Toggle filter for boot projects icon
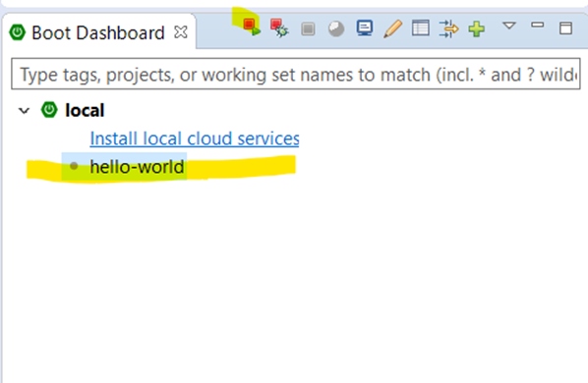This screenshot has height=383, width=588. point(448,28)
